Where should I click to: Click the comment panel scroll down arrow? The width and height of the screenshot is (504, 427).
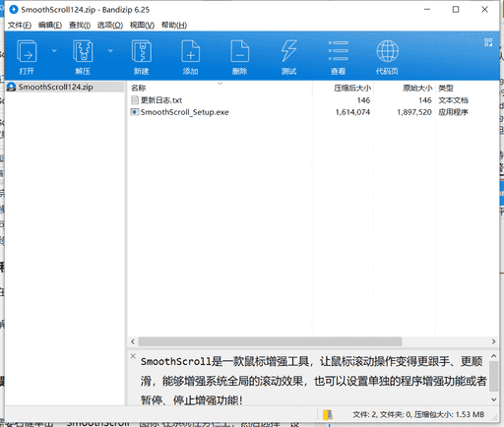[494, 399]
